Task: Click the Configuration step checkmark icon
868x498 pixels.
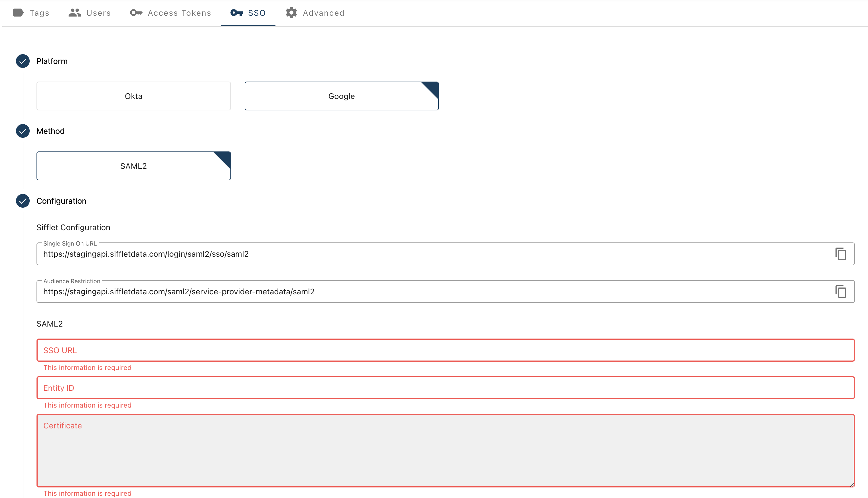Action: click(x=23, y=201)
